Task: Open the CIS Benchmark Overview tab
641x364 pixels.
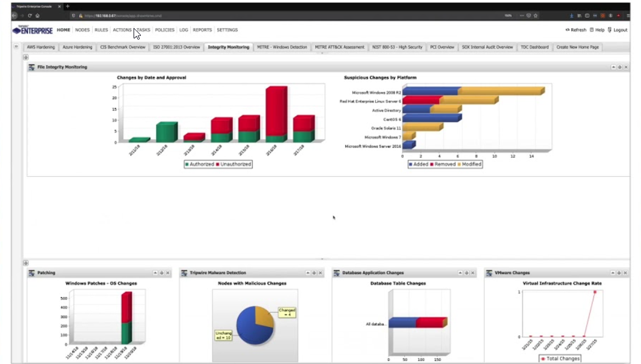Action: coord(123,47)
